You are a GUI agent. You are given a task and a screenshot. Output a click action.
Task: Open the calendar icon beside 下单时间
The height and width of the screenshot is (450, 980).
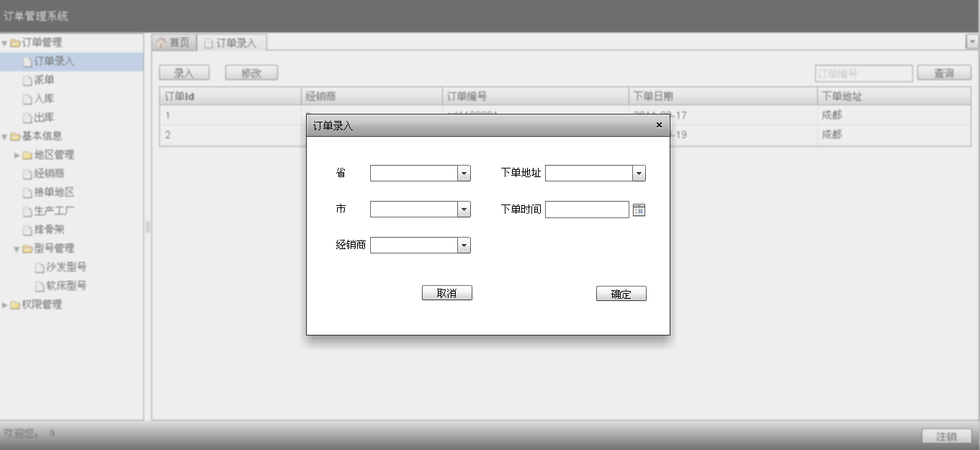point(639,210)
